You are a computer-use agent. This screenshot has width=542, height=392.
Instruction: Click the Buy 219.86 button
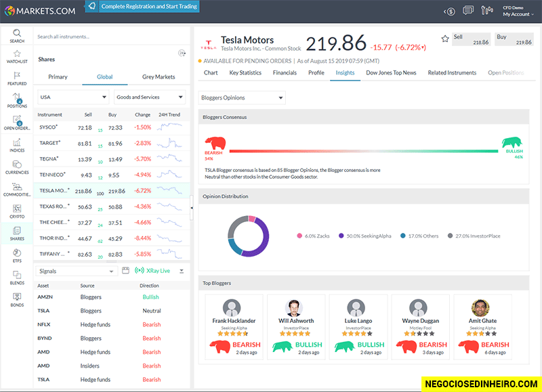[514, 39]
